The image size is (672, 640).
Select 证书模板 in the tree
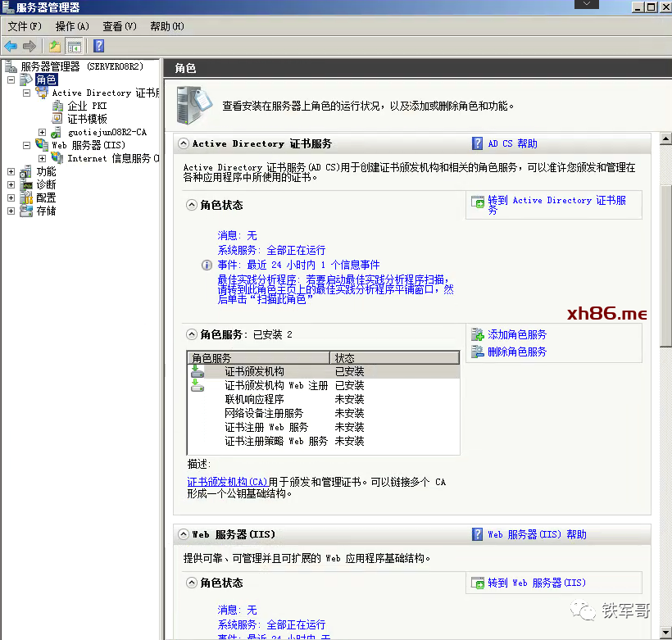pyautogui.click(x=87, y=119)
